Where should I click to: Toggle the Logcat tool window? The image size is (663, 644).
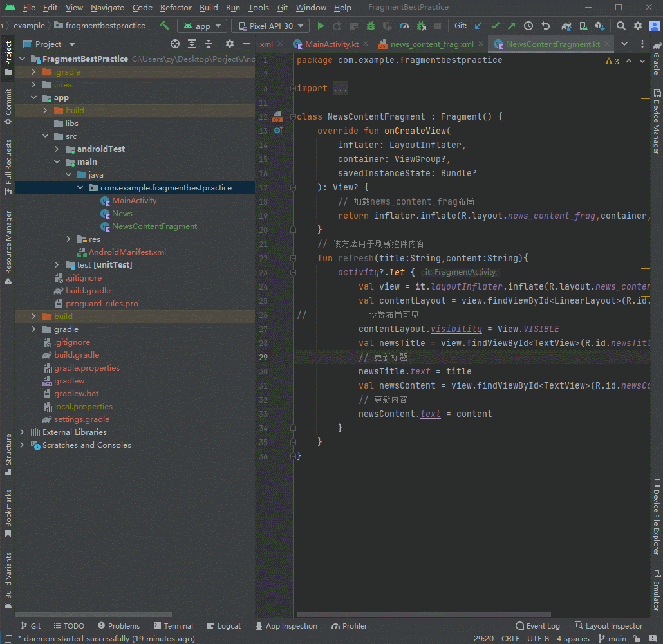click(224, 625)
